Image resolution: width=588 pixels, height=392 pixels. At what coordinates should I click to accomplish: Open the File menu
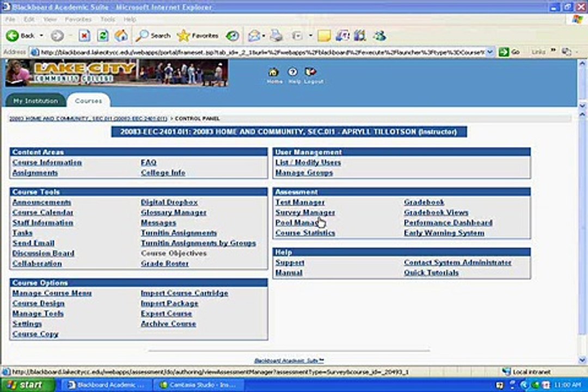10,19
